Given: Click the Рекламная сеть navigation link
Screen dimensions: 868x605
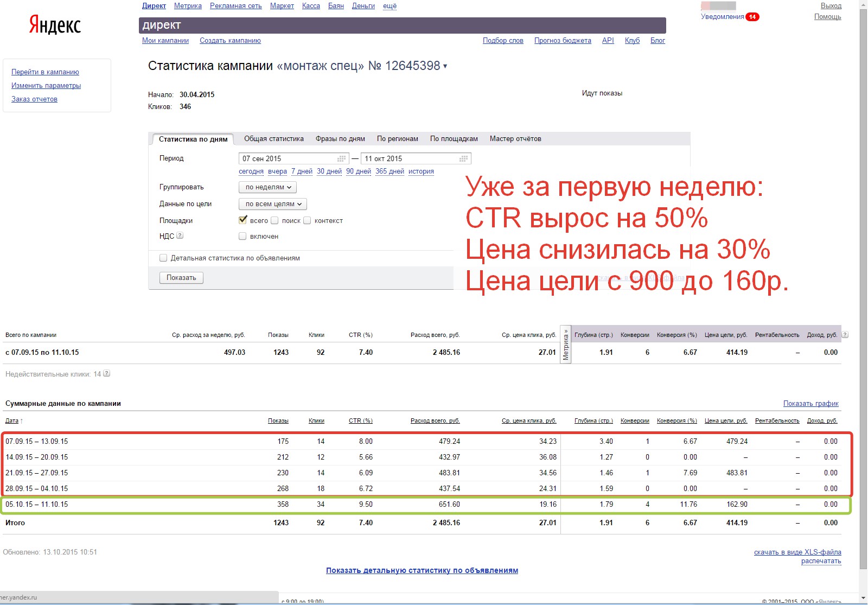Looking at the screenshot, I should click(236, 6).
